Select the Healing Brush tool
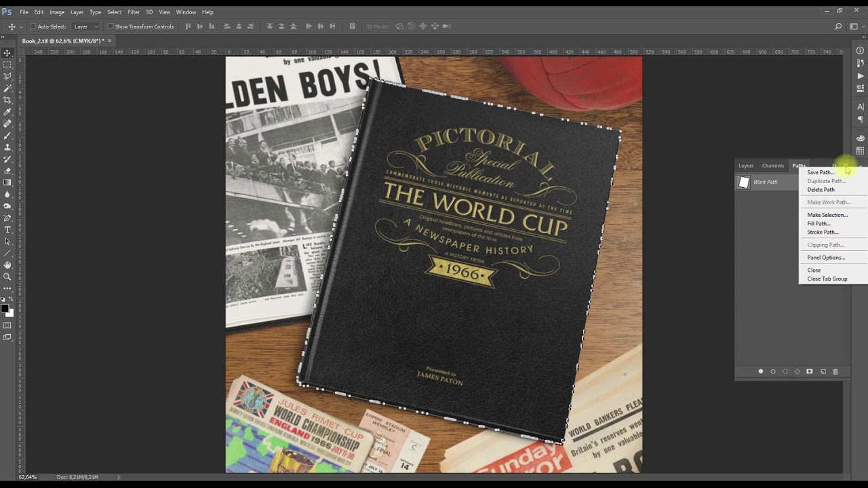This screenshot has height=488, width=868. click(7, 123)
